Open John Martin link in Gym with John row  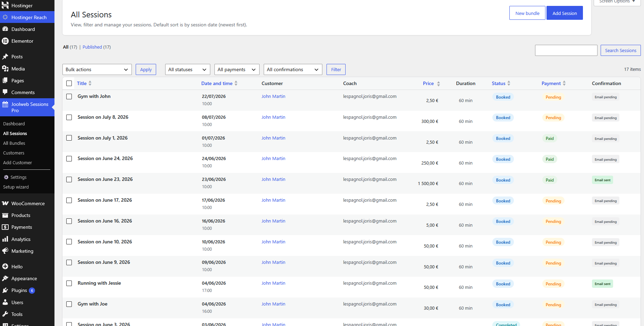click(x=273, y=96)
